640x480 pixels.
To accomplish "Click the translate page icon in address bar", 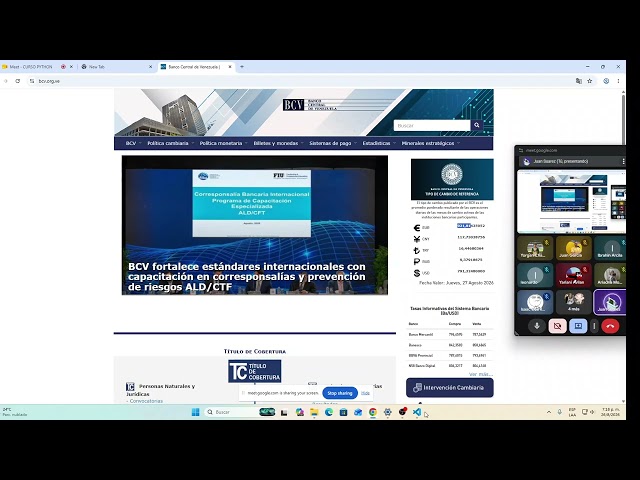I will point(578,81).
